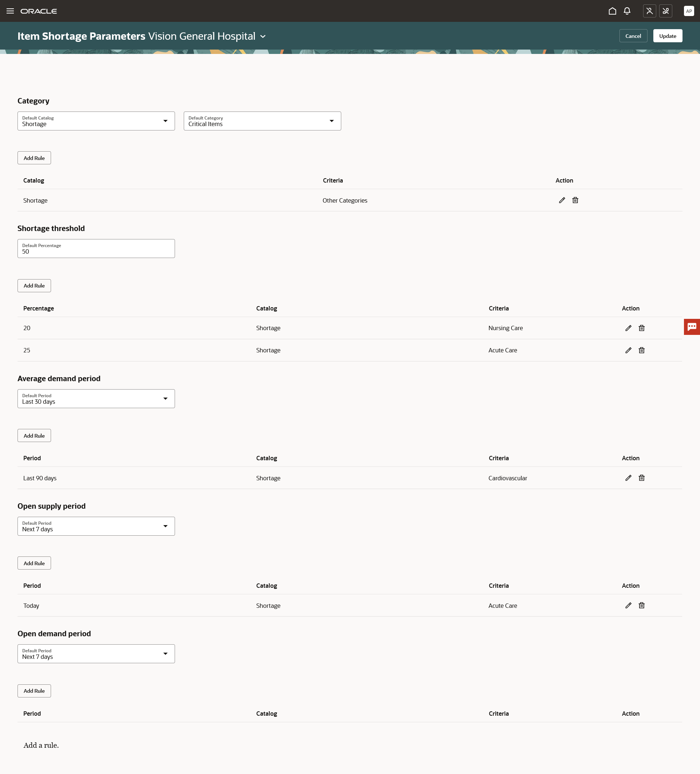Screen dimensions: 700x774
Task: Click the rightmost crossed tool icon beside AP avatar
Action: [666, 11]
